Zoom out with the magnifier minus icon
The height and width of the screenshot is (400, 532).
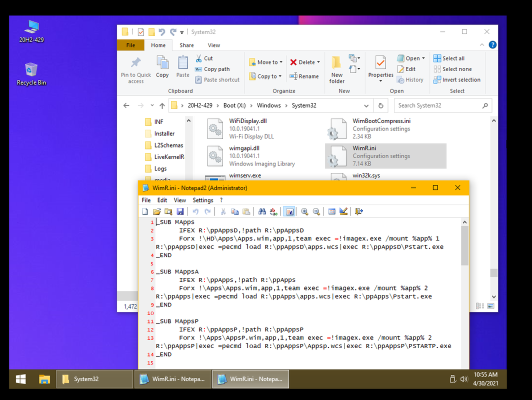click(x=316, y=211)
